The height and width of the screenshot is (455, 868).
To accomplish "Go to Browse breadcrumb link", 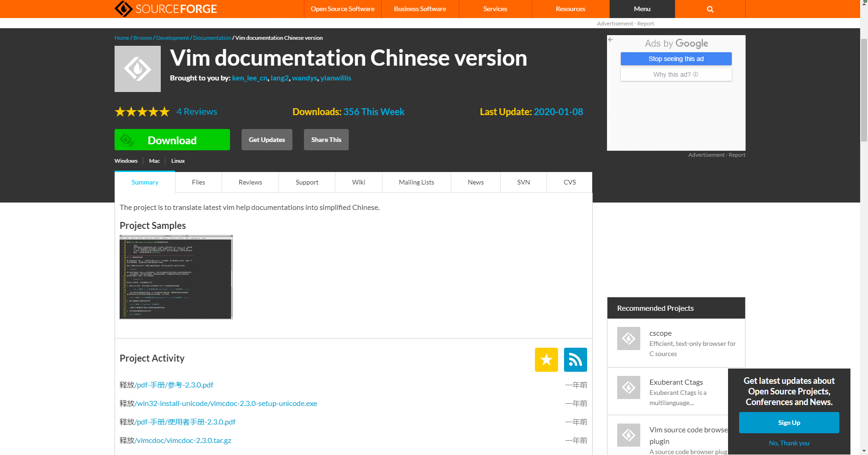I will point(143,38).
